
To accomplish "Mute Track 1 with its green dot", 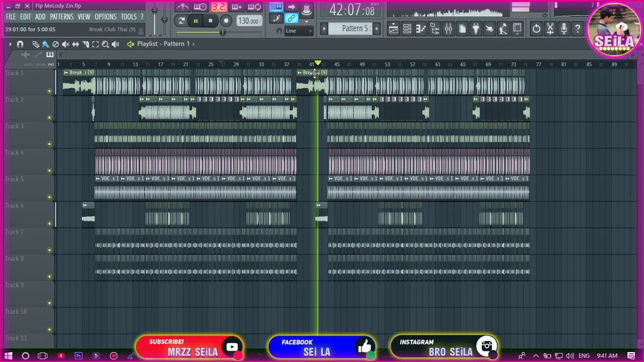I will 49,91.
